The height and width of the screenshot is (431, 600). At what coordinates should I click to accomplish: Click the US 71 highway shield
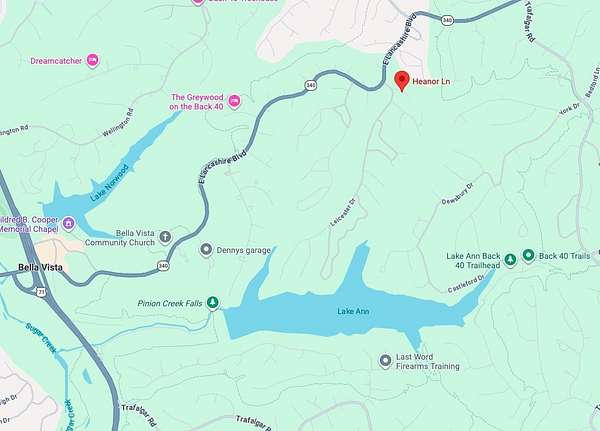coord(41,292)
